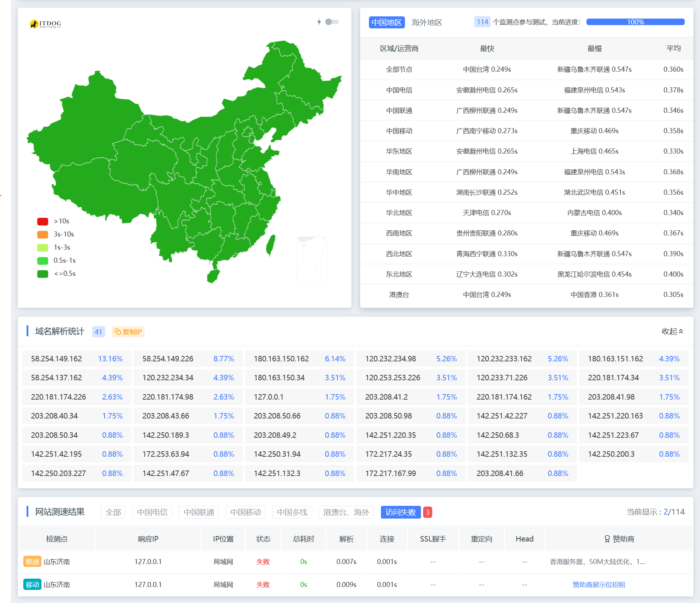Click 总耗时 column header
This screenshot has width=700, height=603.
click(303, 539)
